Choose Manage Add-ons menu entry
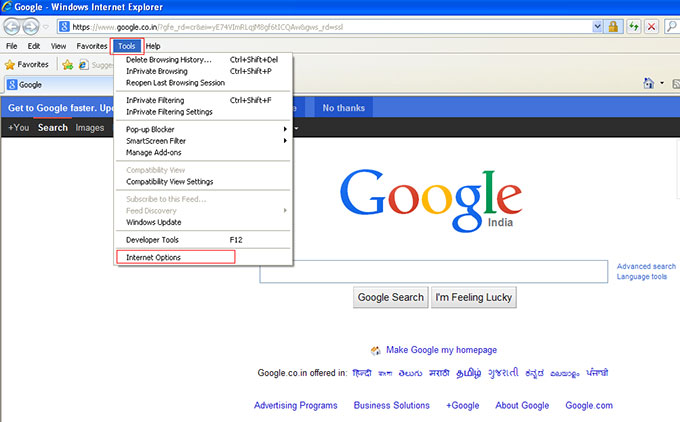Image resolution: width=680 pixels, height=422 pixels. [203, 153]
